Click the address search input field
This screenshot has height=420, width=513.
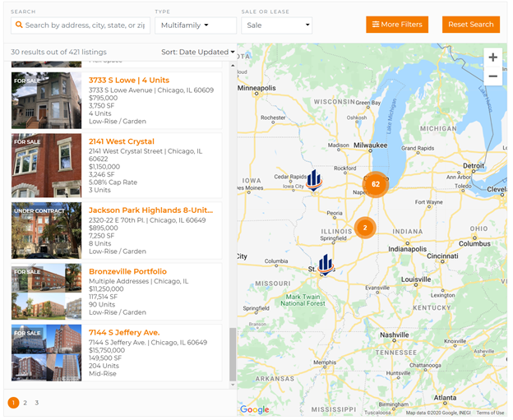coord(81,25)
